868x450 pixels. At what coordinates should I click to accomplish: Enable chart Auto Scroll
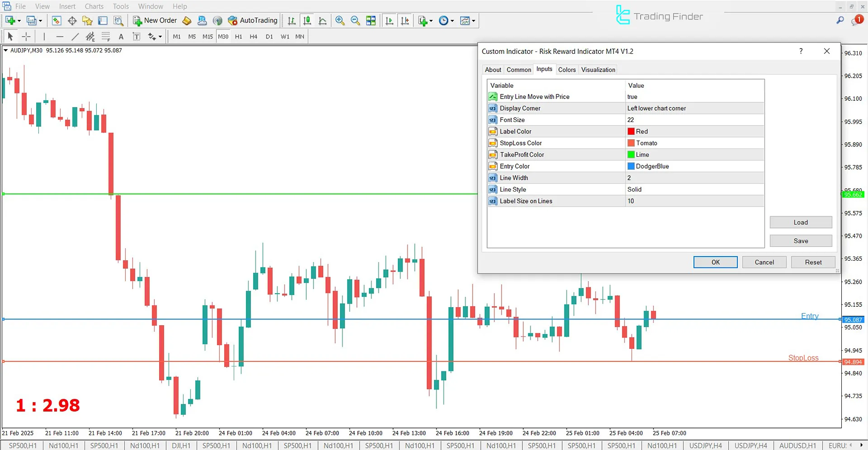[389, 21]
